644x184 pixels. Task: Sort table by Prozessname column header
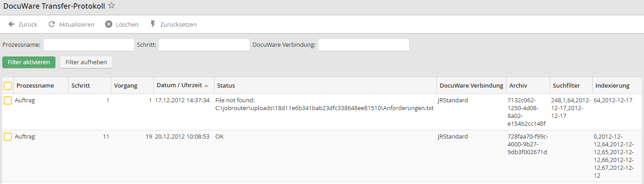(x=35, y=86)
